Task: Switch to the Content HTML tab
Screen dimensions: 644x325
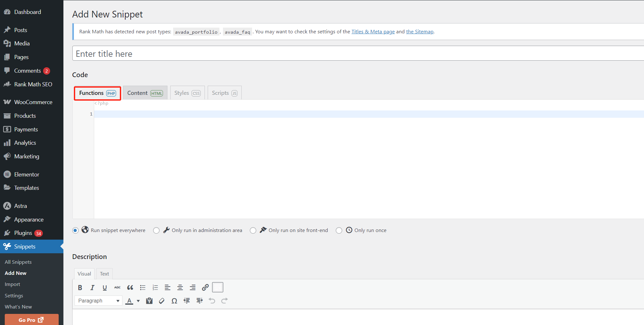Action: pos(145,93)
